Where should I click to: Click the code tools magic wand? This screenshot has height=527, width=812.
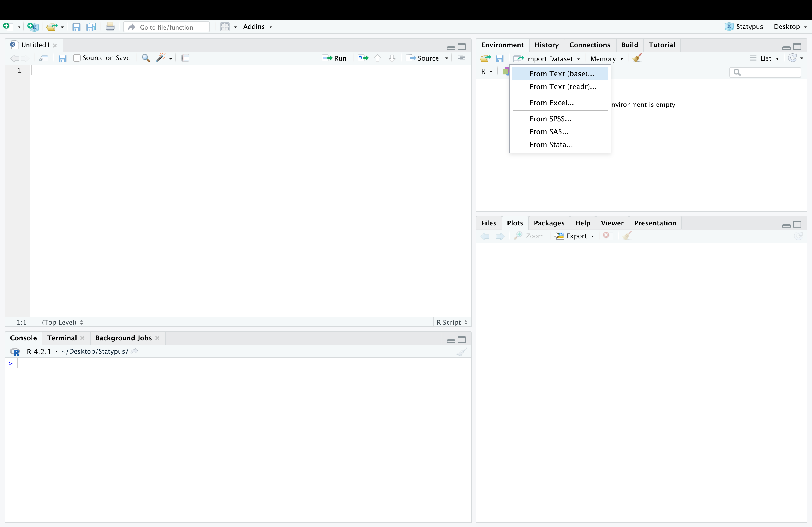point(161,58)
